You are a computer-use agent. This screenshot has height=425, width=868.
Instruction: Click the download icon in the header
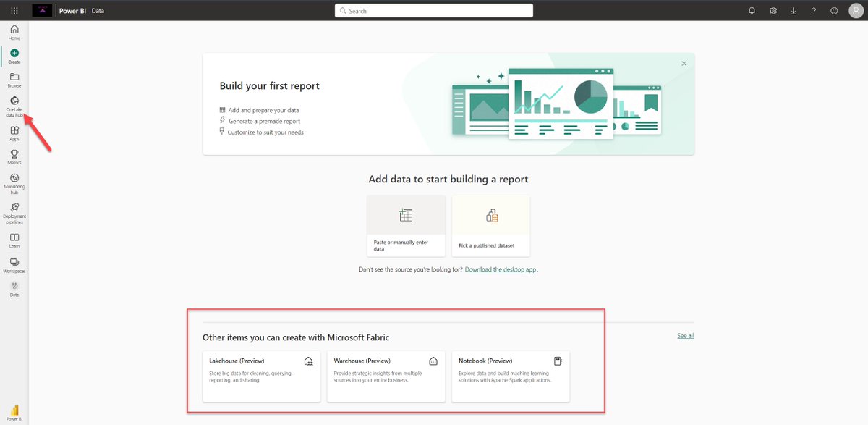(793, 11)
